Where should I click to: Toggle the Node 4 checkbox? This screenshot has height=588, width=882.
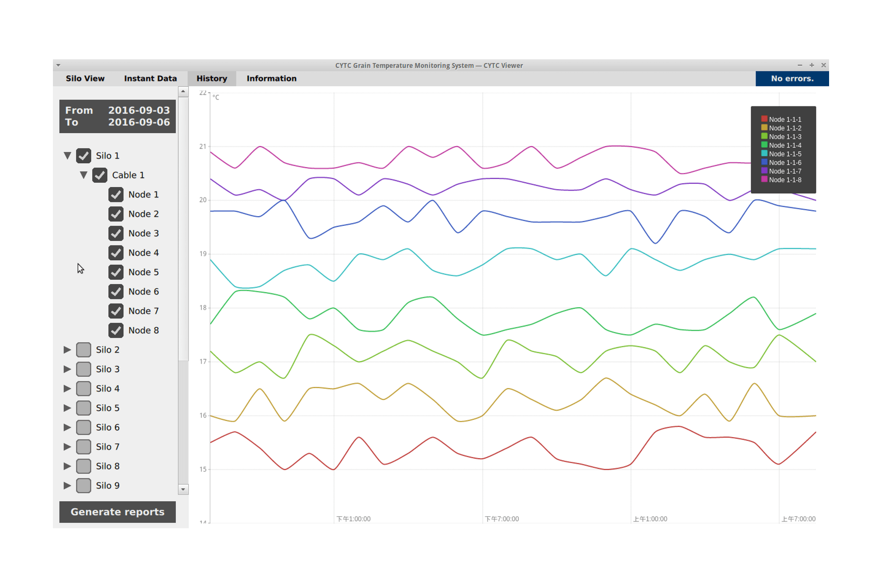point(116,253)
